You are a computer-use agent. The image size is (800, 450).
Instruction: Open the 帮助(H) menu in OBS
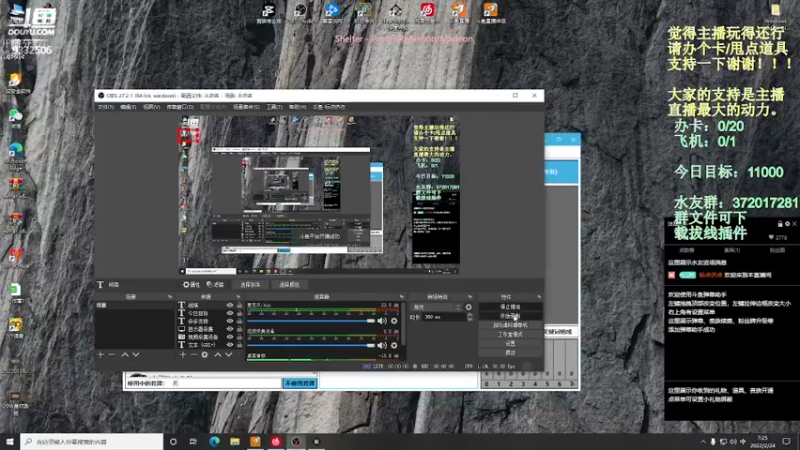click(x=297, y=107)
